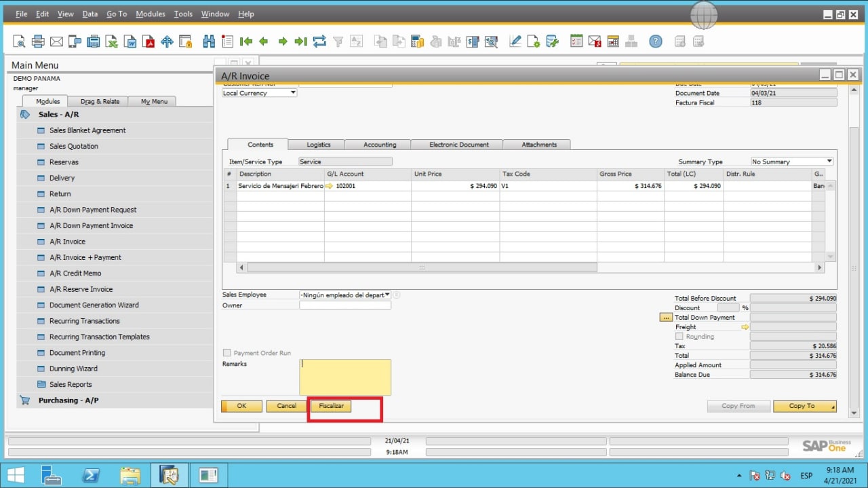
Task: Open Query Manager toolbar icon
Action: pos(552,41)
